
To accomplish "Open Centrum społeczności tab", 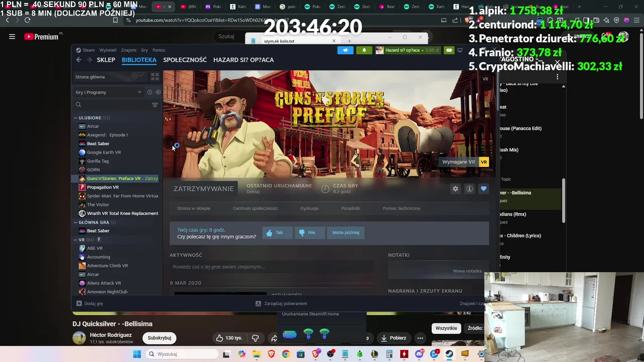I will pyautogui.click(x=255, y=208).
